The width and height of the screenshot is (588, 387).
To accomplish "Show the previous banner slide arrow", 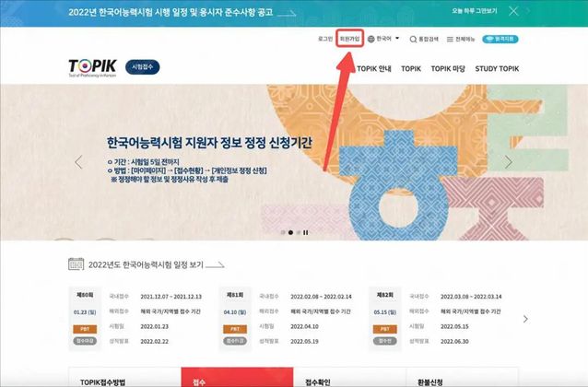I will pyautogui.click(x=78, y=162).
